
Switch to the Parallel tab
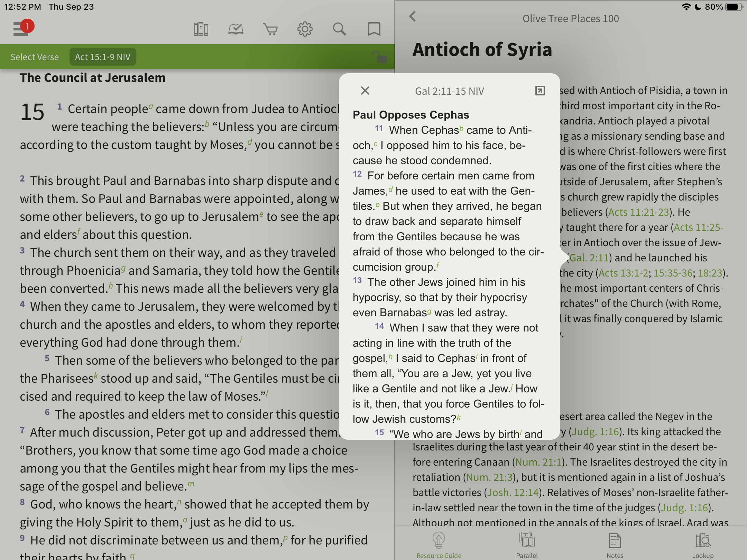527,545
